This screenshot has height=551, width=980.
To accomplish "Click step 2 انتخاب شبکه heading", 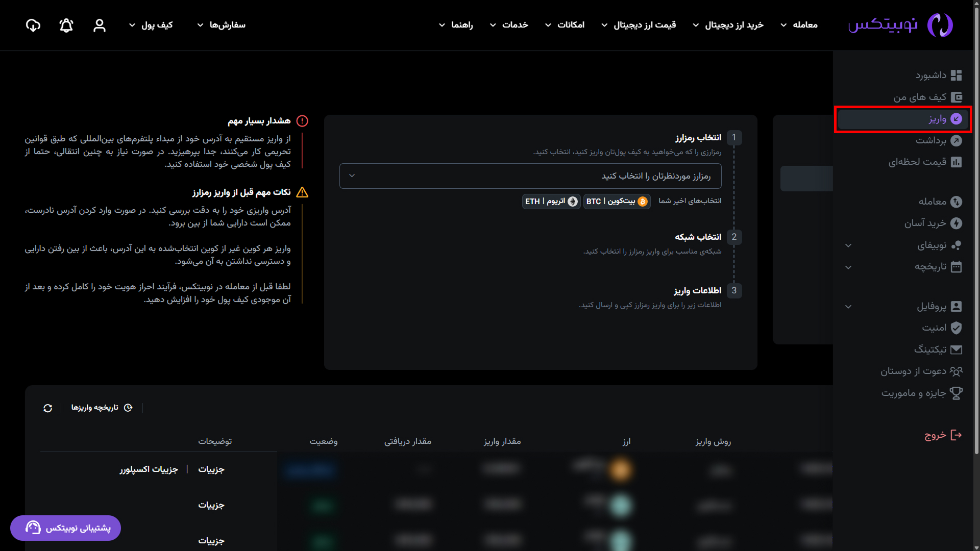I will (x=698, y=237).
